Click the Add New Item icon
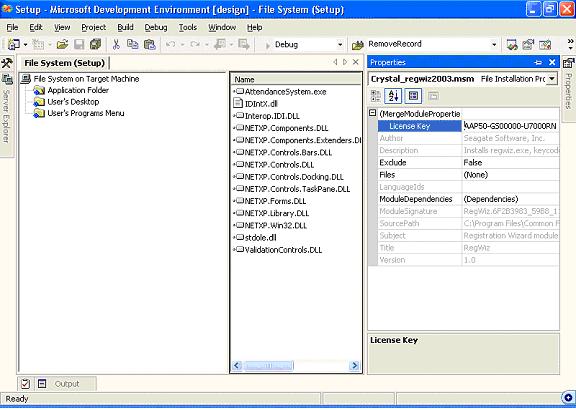Image resolution: width=576 pixels, height=410 pixels. pos(38,44)
